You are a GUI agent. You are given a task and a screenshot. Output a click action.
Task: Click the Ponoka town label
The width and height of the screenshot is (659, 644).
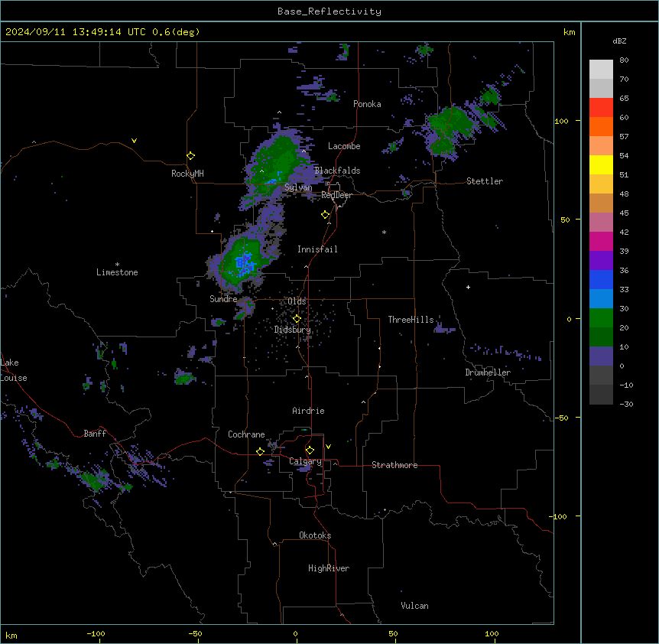pos(367,104)
